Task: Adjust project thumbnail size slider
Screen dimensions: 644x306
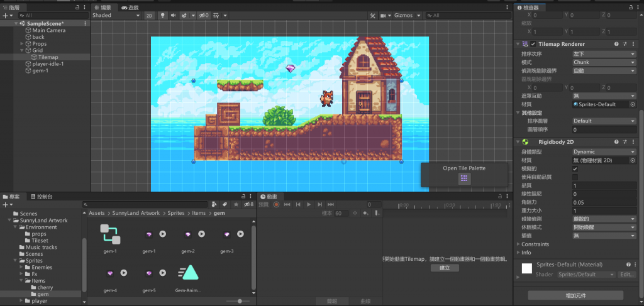Action: click(x=239, y=302)
